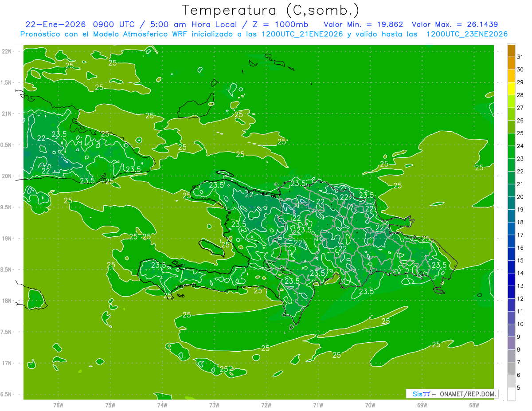Click the '76W' longitude axis label

pyautogui.click(x=58, y=405)
